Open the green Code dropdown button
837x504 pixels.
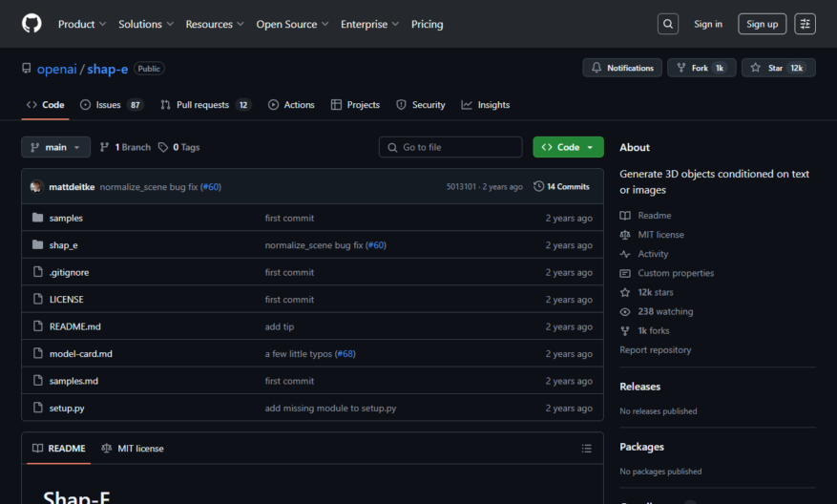point(568,147)
